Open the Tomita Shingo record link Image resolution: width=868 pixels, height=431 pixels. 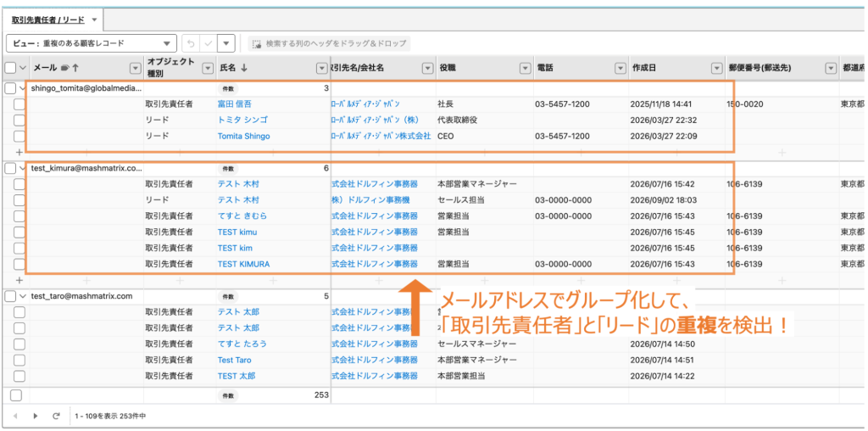point(243,137)
